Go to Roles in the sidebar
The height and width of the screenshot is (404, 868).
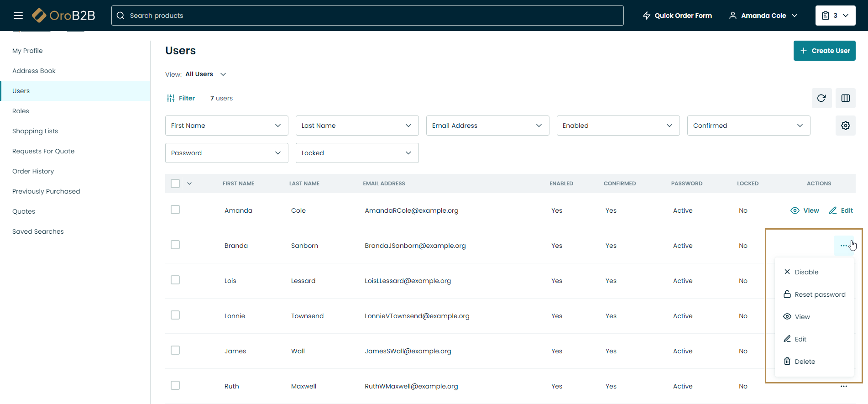tap(21, 111)
